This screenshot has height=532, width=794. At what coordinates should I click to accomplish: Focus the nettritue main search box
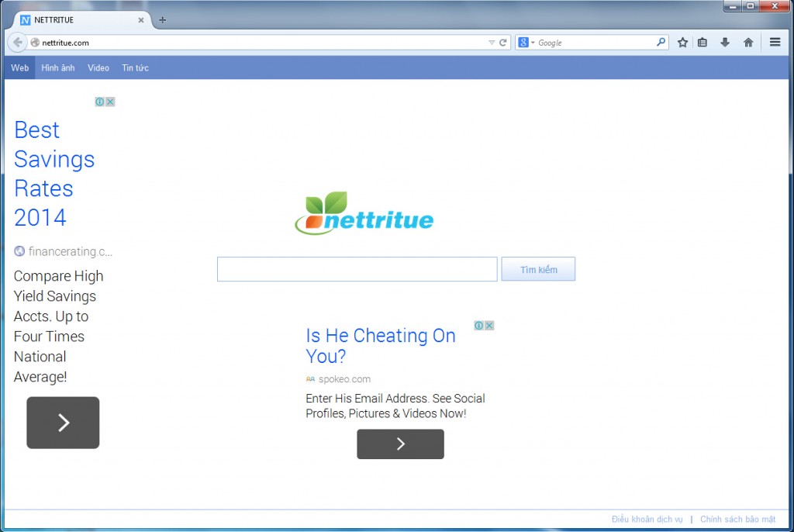tap(357, 269)
